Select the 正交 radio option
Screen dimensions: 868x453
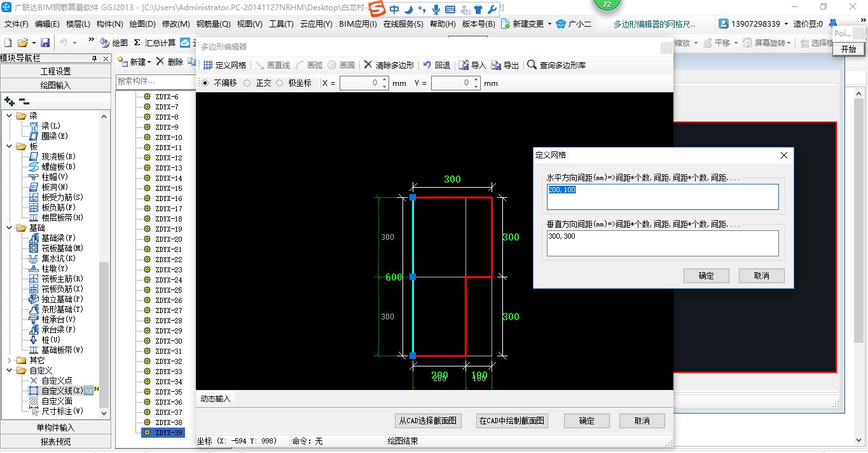click(247, 83)
